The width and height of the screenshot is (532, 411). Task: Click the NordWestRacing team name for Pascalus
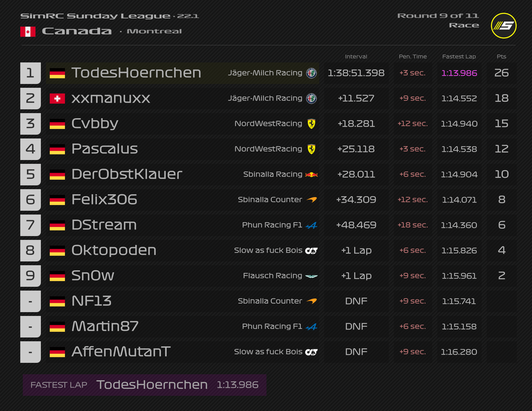pyautogui.click(x=268, y=149)
